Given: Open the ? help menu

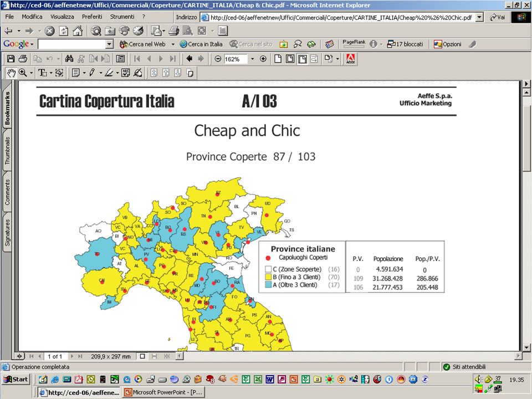Looking at the screenshot, I should click(x=144, y=17).
